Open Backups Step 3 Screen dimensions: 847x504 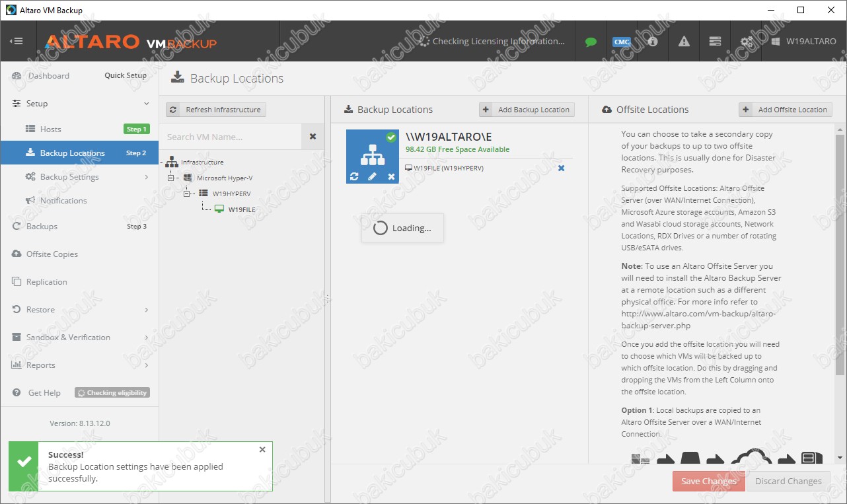[x=79, y=227]
